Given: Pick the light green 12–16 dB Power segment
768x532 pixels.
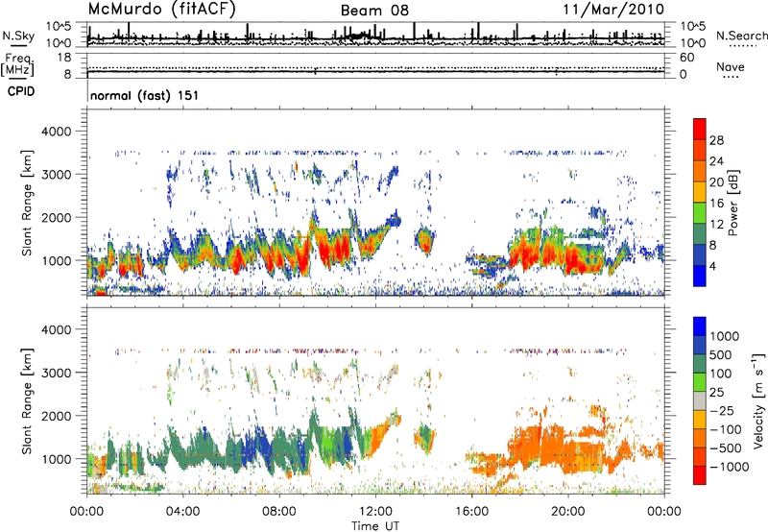Looking at the screenshot, I should click(700, 213).
